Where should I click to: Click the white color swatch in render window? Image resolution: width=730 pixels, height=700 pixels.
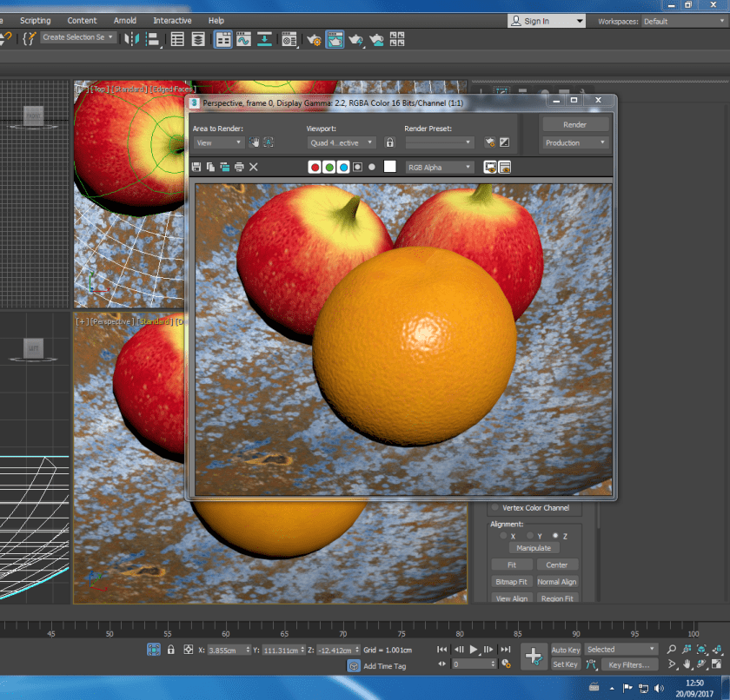coord(390,167)
